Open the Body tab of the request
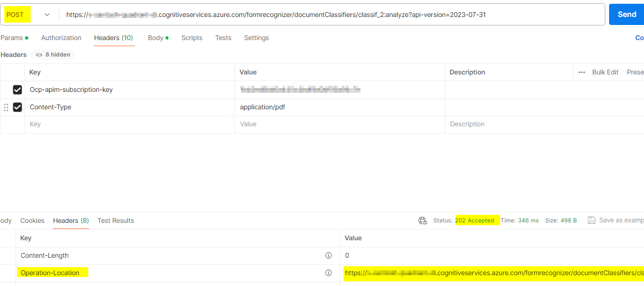Image resolution: width=644 pixels, height=286 pixels. [x=155, y=38]
